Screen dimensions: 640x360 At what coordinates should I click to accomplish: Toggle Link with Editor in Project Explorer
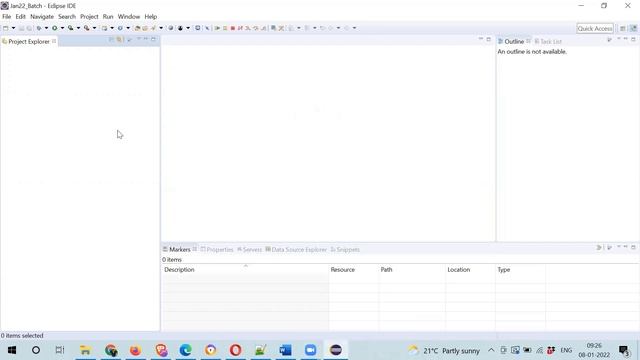[x=120, y=40]
